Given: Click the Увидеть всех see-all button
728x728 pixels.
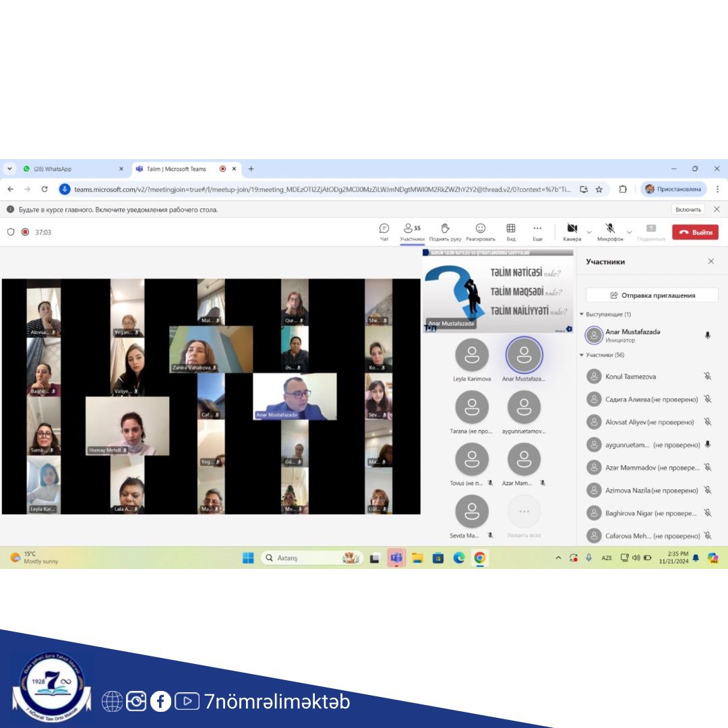Looking at the screenshot, I should coord(524,516).
